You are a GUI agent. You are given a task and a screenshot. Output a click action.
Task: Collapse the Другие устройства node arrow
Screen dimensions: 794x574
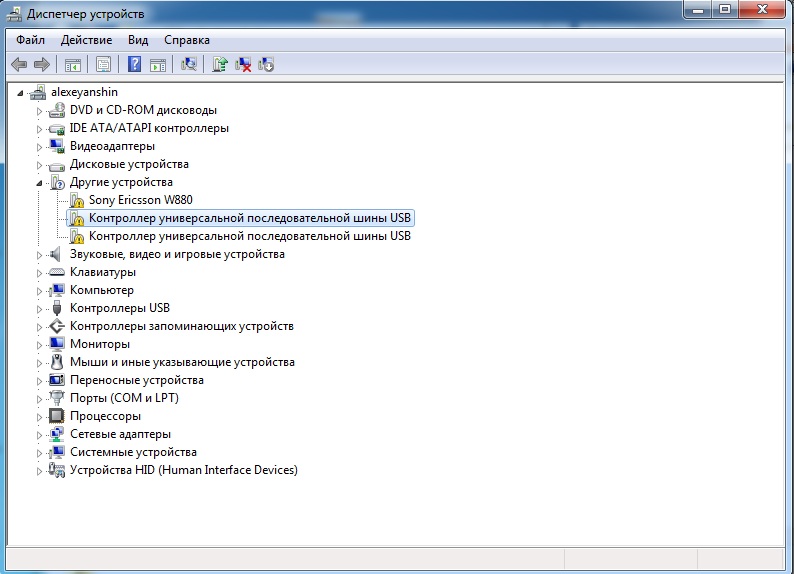click(x=39, y=183)
